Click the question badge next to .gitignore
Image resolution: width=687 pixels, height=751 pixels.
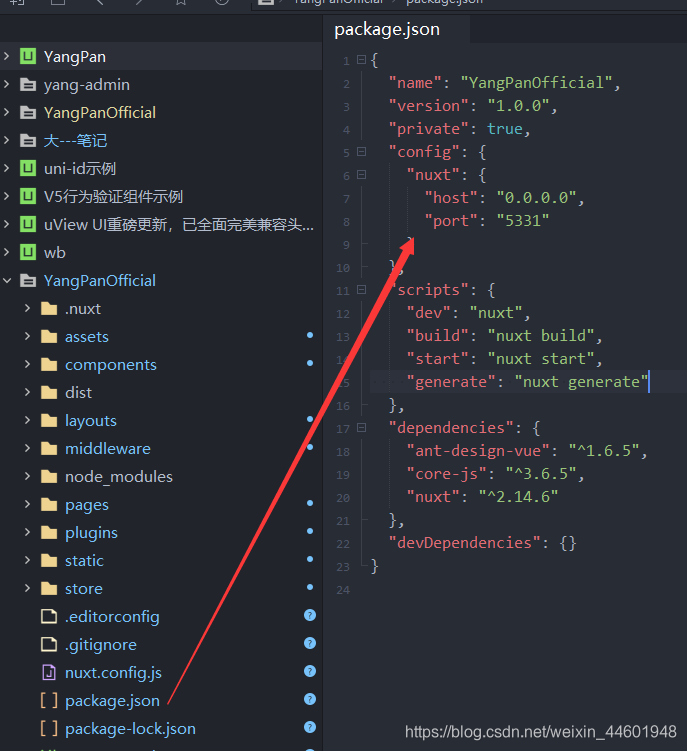pyautogui.click(x=310, y=643)
